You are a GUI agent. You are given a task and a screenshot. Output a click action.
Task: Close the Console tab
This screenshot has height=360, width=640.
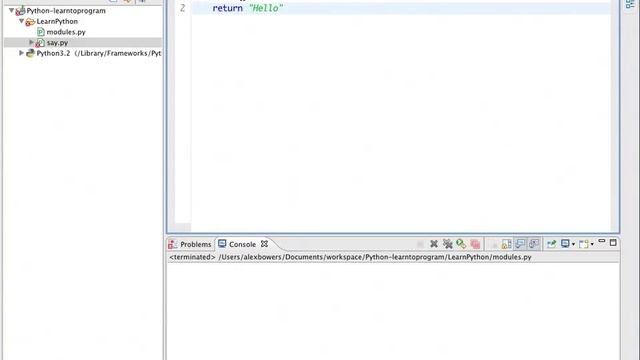tap(264, 244)
